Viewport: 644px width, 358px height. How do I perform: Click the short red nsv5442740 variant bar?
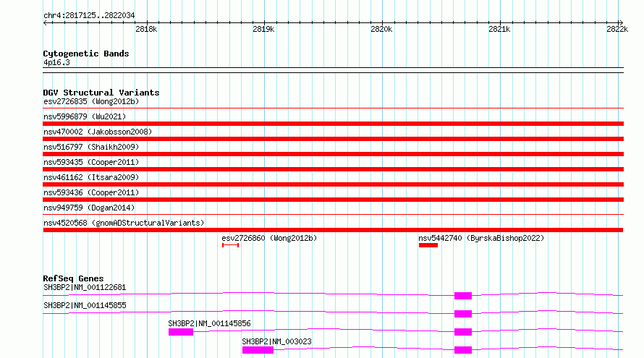click(x=428, y=245)
